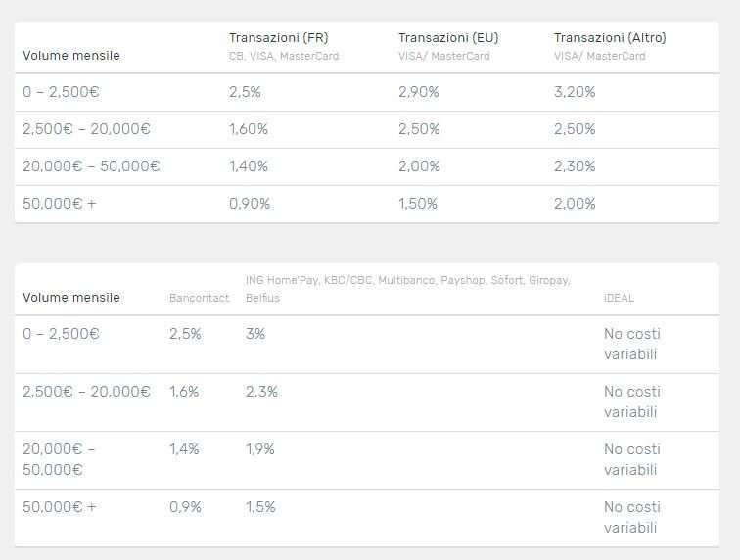Click the "iDEAL" column header

coord(619,298)
